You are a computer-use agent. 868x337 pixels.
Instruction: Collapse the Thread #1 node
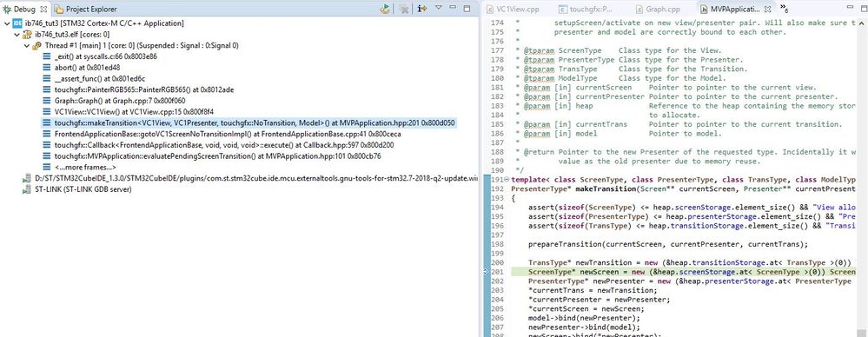click(x=27, y=45)
